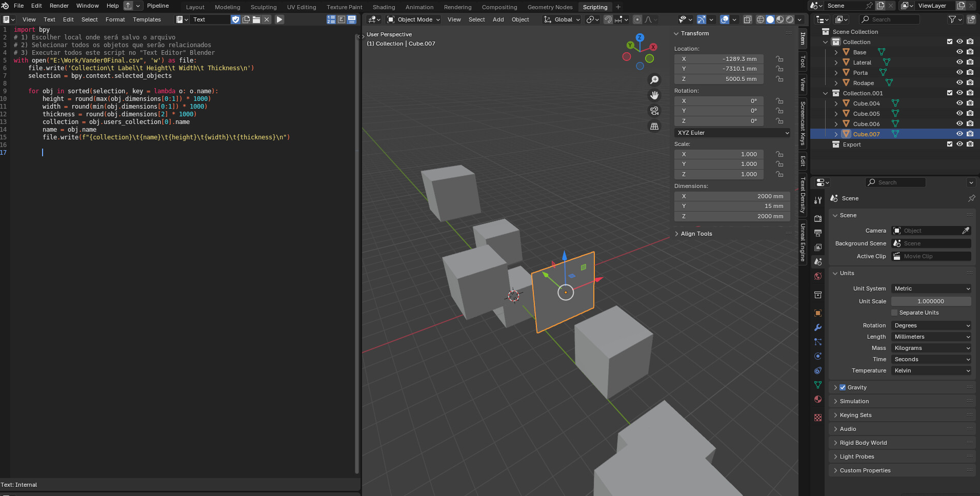Open Texture properties checker icon
This screenshot has width=980, height=496.
[818, 418]
